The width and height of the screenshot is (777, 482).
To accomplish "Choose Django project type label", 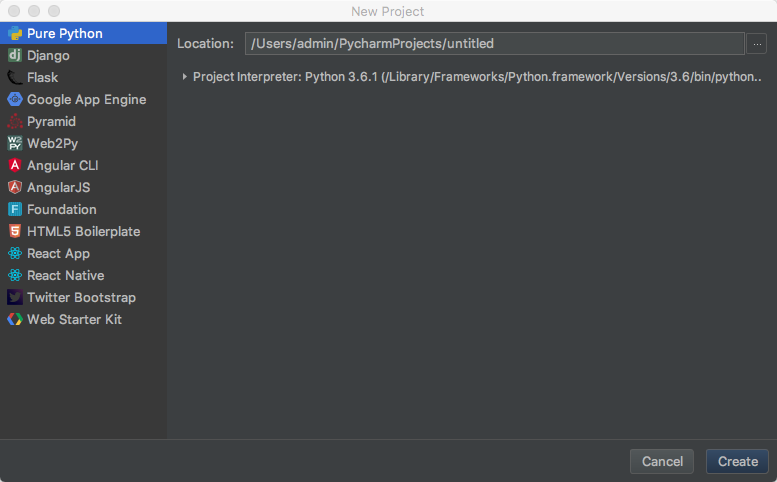I will 48,55.
